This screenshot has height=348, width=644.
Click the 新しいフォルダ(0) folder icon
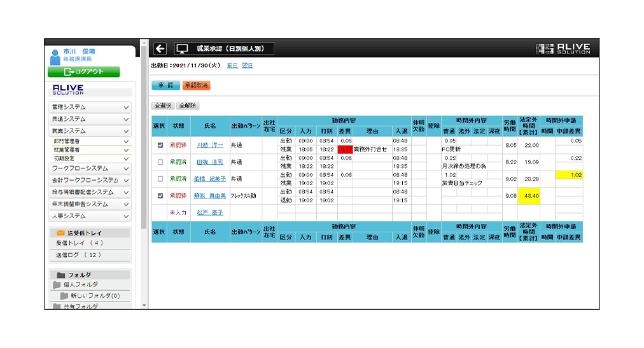click(64, 296)
